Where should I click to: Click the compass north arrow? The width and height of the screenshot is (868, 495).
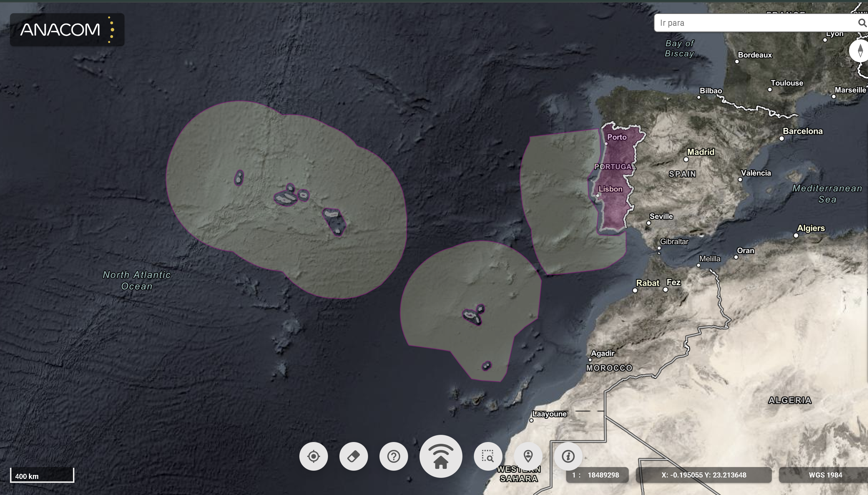[860, 51]
